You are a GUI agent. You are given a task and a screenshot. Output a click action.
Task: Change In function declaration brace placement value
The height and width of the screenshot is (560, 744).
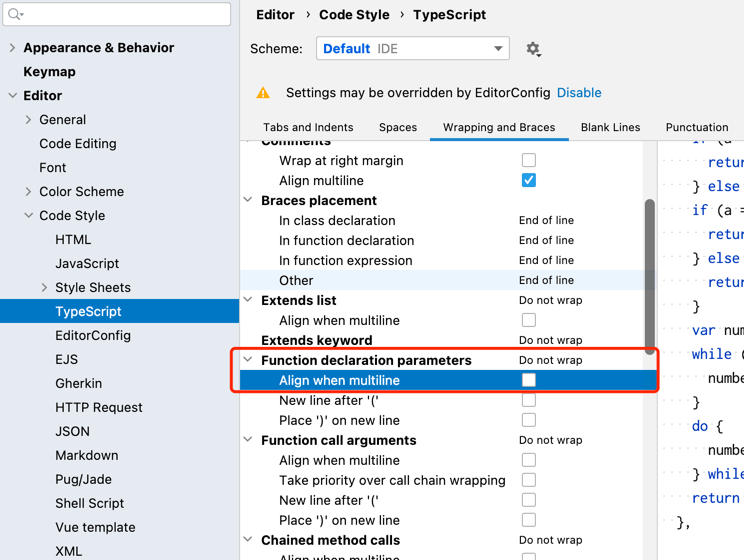546,240
